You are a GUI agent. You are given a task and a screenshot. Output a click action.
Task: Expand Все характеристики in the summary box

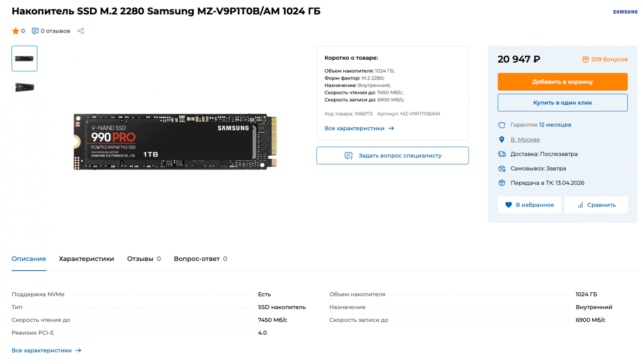tap(359, 129)
